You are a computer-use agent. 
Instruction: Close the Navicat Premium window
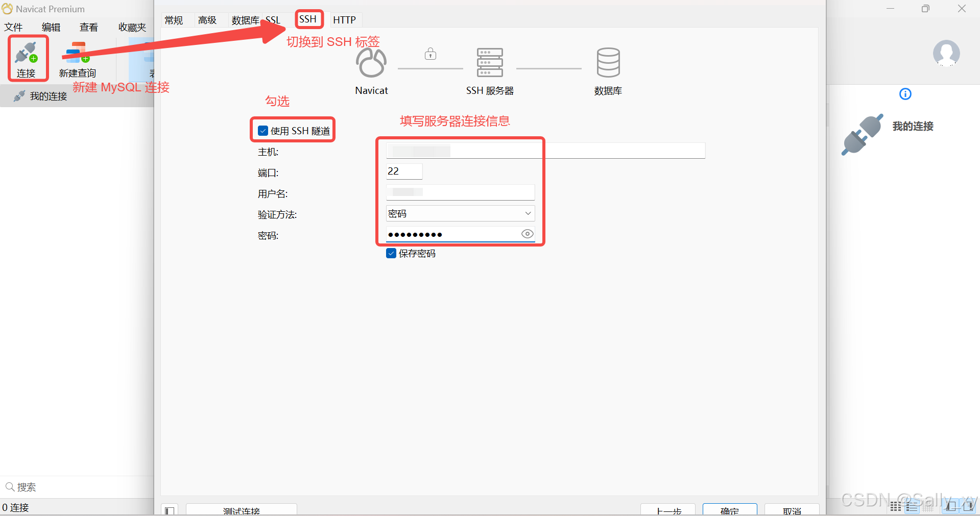[x=962, y=9]
